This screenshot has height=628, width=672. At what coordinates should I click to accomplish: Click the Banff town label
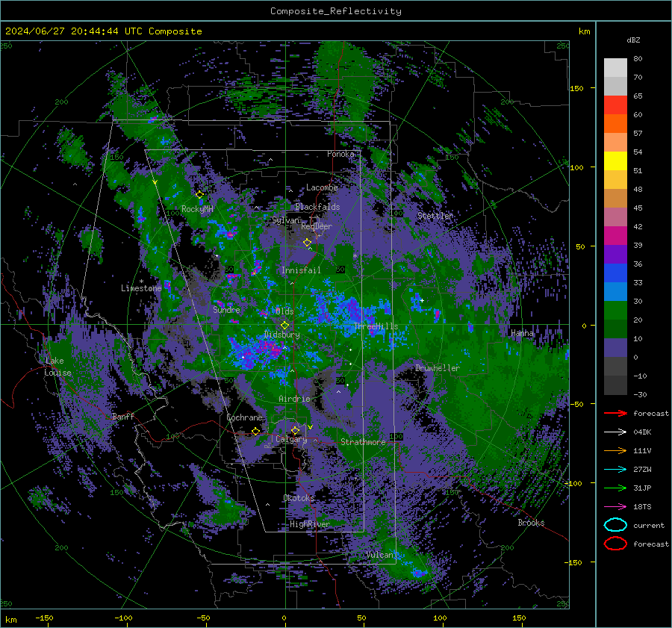coord(123,416)
